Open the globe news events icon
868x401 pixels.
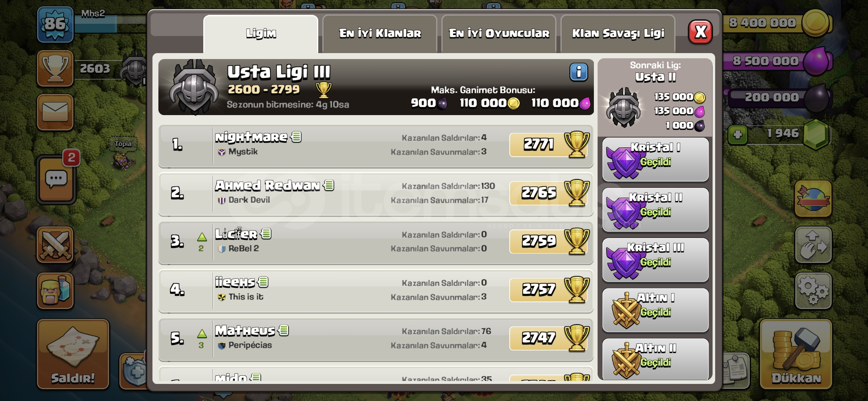[x=813, y=199]
